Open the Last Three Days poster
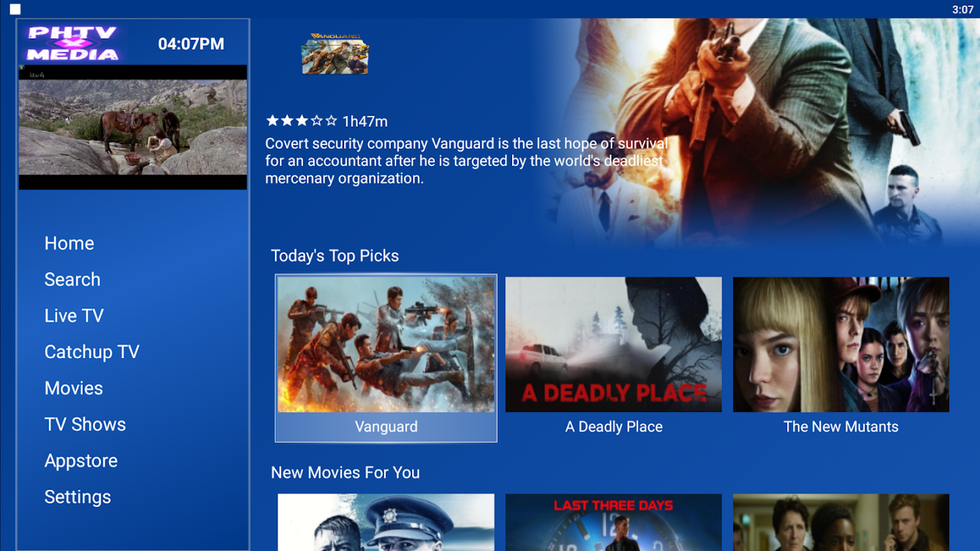The image size is (980, 551). click(x=613, y=522)
